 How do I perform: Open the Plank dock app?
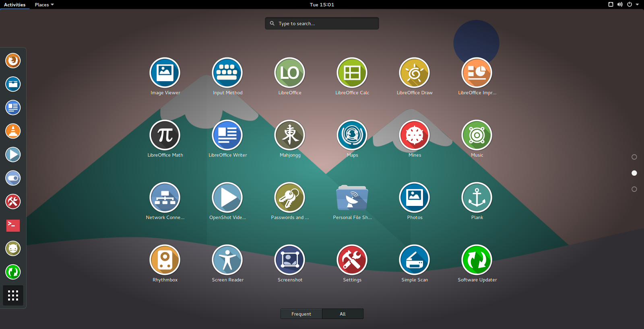[477, 197]
